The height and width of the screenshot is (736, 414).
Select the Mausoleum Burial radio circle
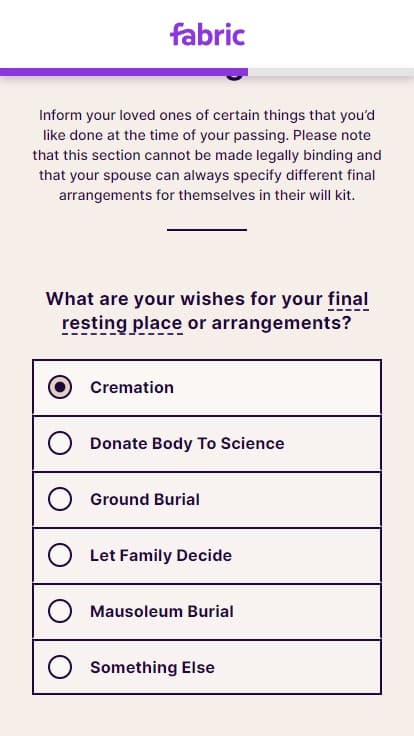pyautogui.click(x=60, y=611)
